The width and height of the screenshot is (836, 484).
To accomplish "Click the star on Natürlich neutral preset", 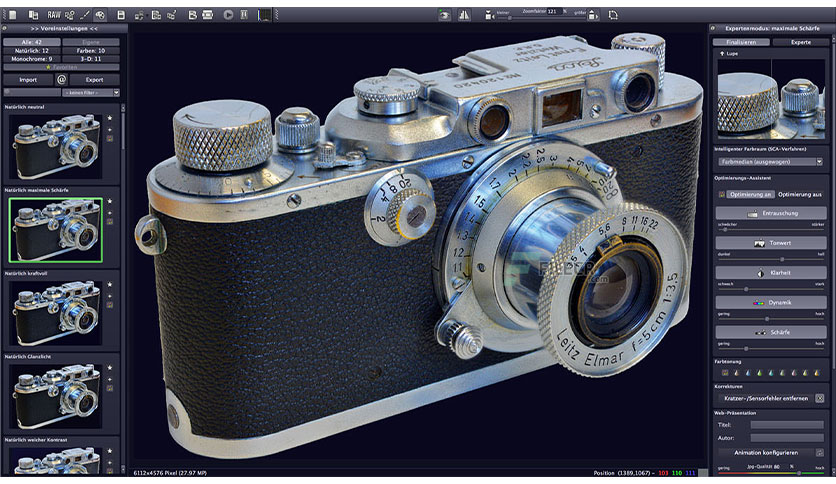I will coord(110,118).
